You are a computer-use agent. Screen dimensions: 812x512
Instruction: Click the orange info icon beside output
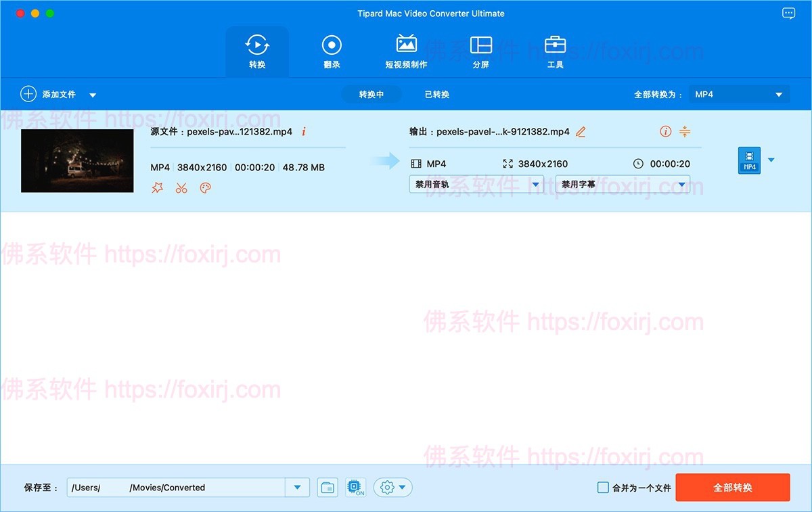(x=665, y=131)
